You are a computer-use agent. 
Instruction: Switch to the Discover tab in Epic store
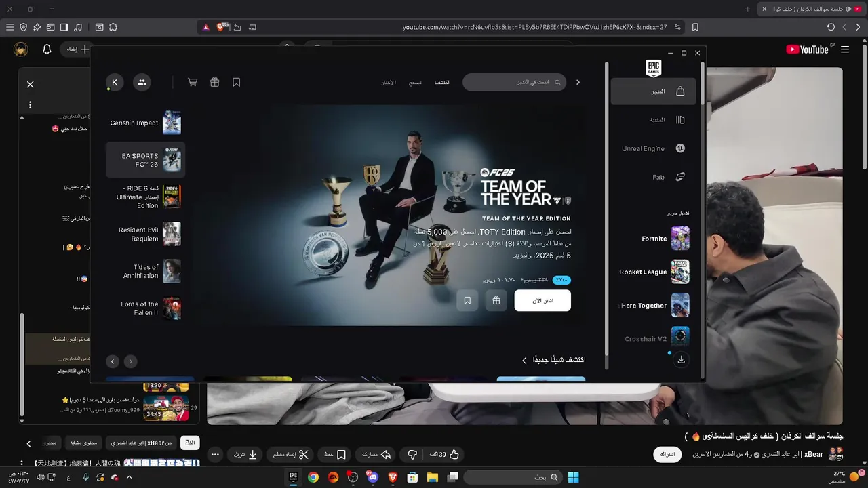(442, 82)
